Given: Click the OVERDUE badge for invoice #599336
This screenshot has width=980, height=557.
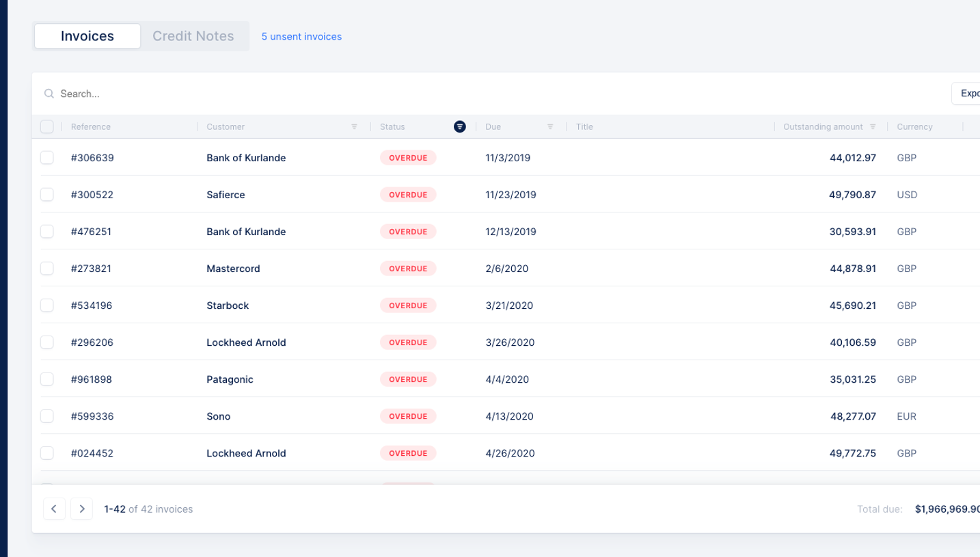Looking at the screenshot, I should [x=408, y=416].
